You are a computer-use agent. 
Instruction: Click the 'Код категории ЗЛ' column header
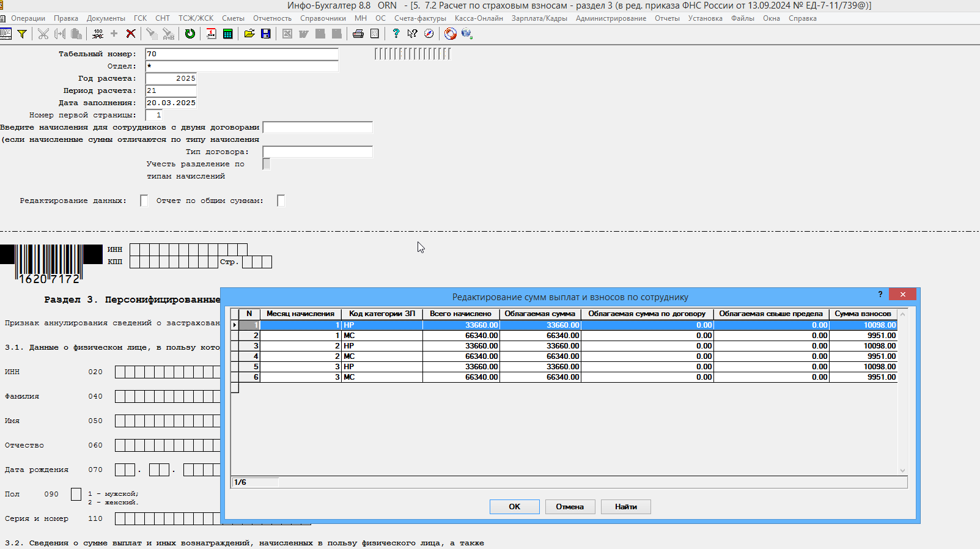[382, 314]
